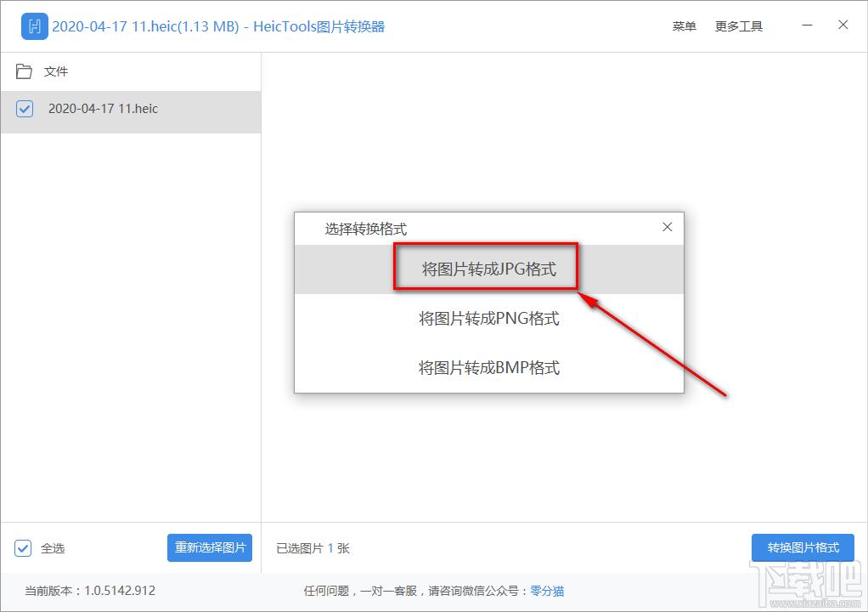Open the 菜单 menu
The height and width of the screenshot is (612, 868).
coord(684,25)
